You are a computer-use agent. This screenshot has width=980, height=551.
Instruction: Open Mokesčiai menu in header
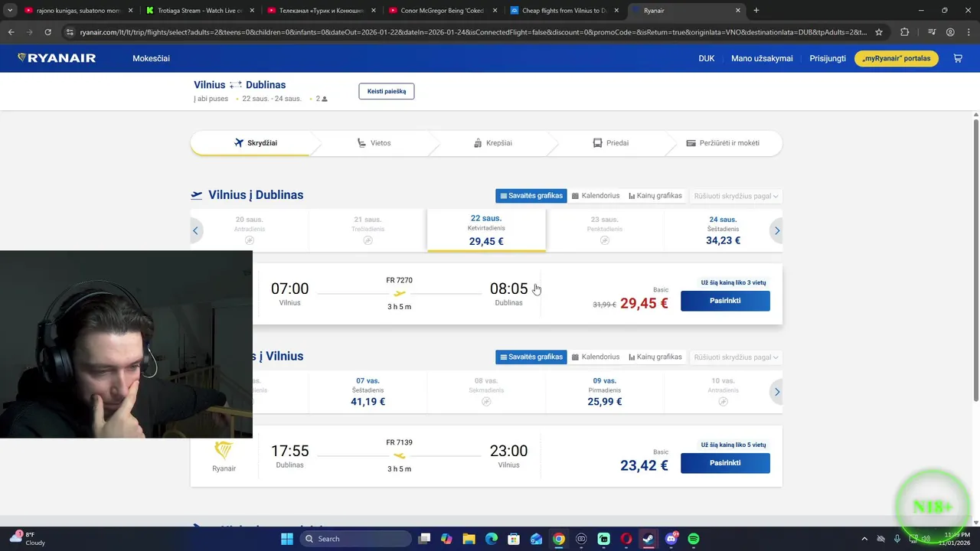click(151, 58)
